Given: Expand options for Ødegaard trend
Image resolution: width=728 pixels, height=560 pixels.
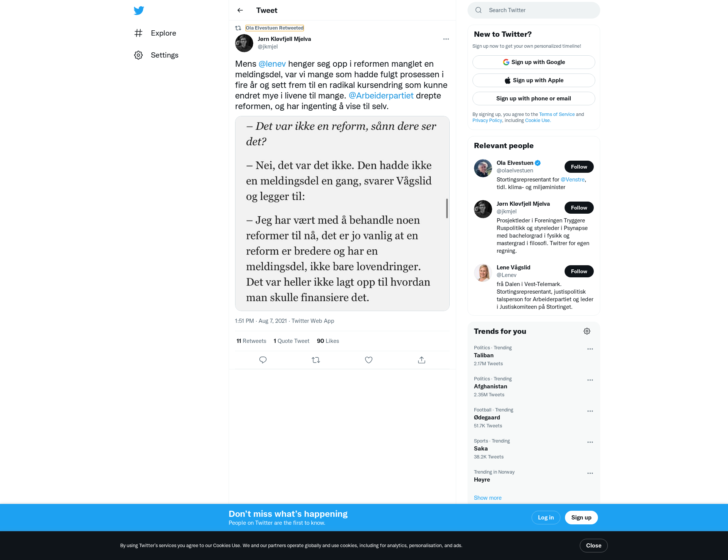Looking at the screenshot, I should pyautogui.click(x=590, y=411).
